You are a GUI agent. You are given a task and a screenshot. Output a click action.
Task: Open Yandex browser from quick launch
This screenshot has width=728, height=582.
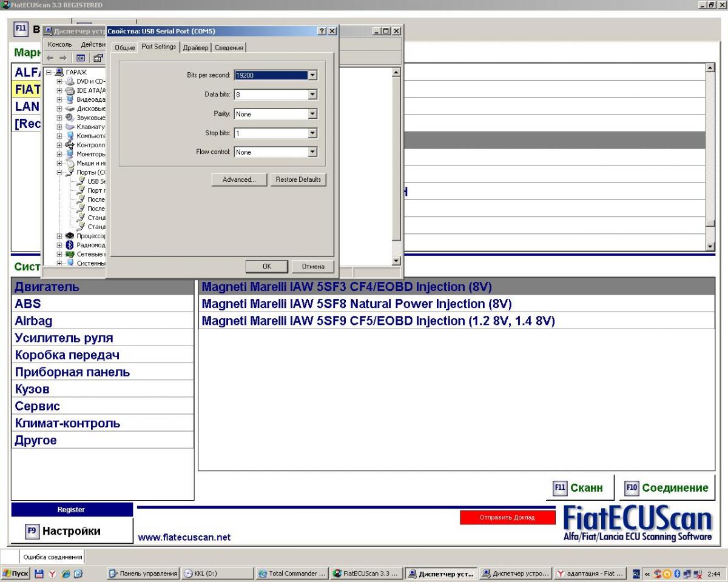[x=52, y=574]
